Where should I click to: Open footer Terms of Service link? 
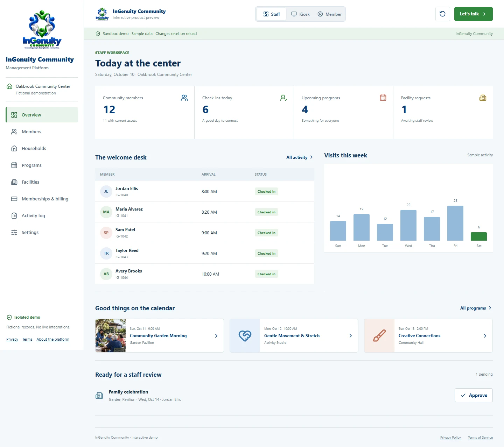(480, 438)
